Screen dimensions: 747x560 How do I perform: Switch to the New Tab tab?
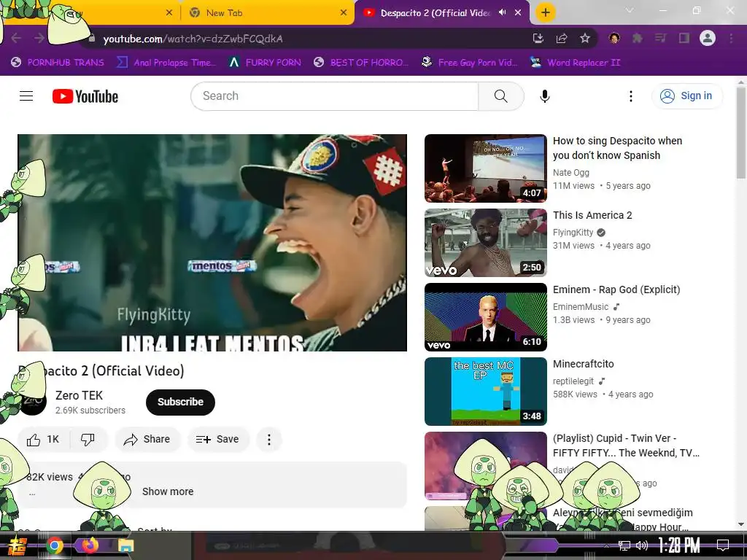coord(267,13)
